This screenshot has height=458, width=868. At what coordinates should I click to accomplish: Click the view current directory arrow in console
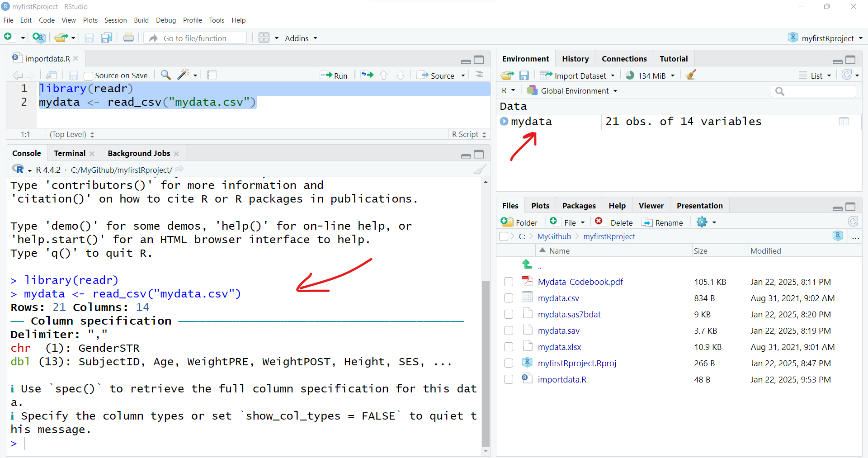click(x=179, y=169)
